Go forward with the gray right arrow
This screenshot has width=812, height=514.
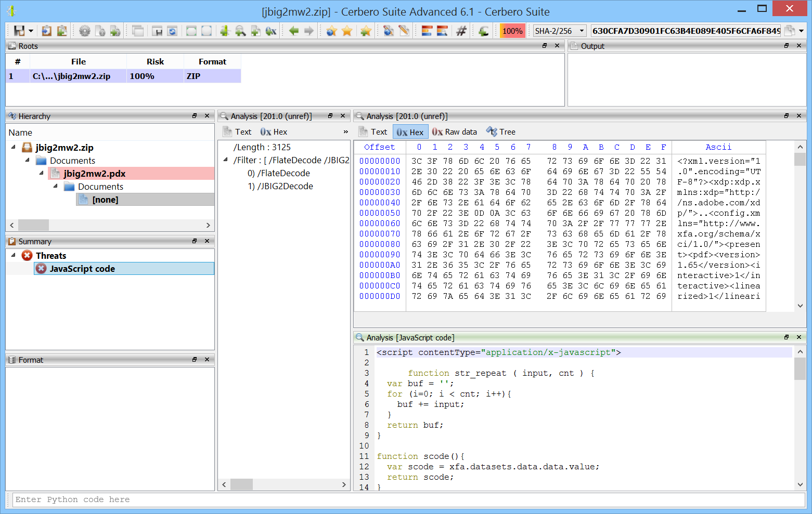[x=309, y=31]
